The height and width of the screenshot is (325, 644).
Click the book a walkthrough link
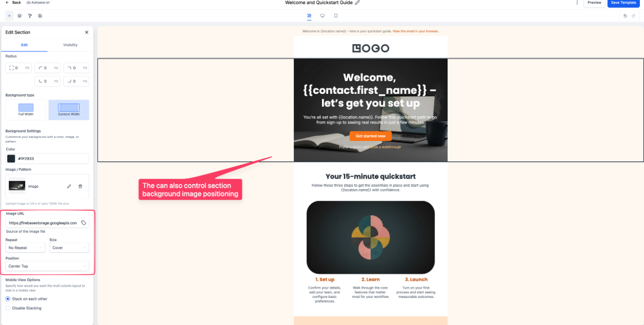pos(386,147)
